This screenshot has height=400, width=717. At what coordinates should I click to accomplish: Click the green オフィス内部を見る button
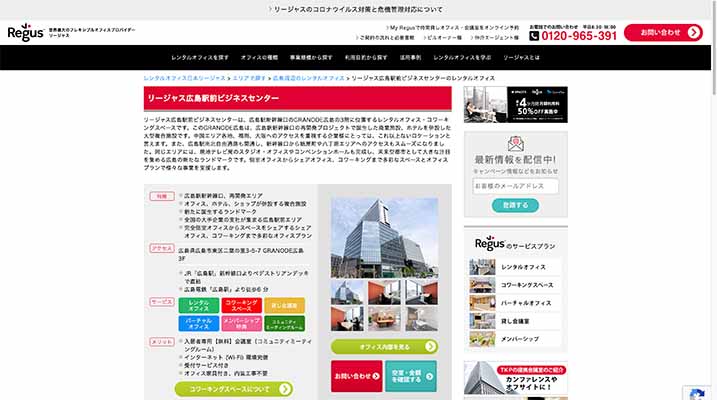click(x=384, y=347)
